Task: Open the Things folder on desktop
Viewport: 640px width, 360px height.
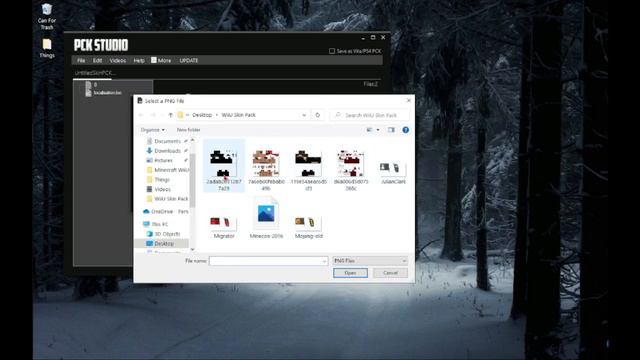Action: [47, 48]
